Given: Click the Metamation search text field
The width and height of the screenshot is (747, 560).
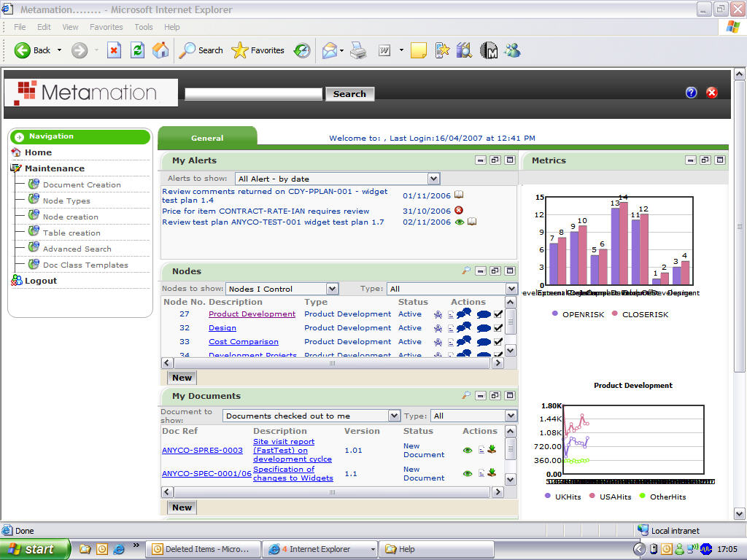Looking at the screenshot, I should click(253, 94).
